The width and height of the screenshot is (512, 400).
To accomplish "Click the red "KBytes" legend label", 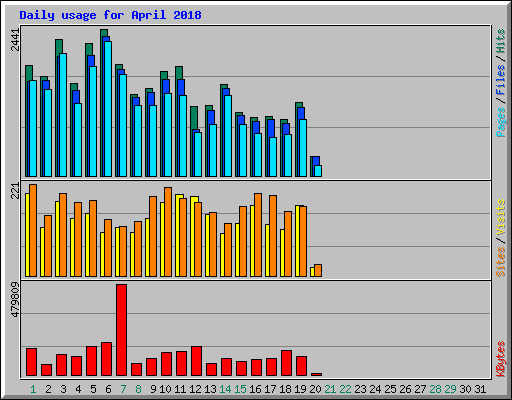I will (x=501, y=359).
